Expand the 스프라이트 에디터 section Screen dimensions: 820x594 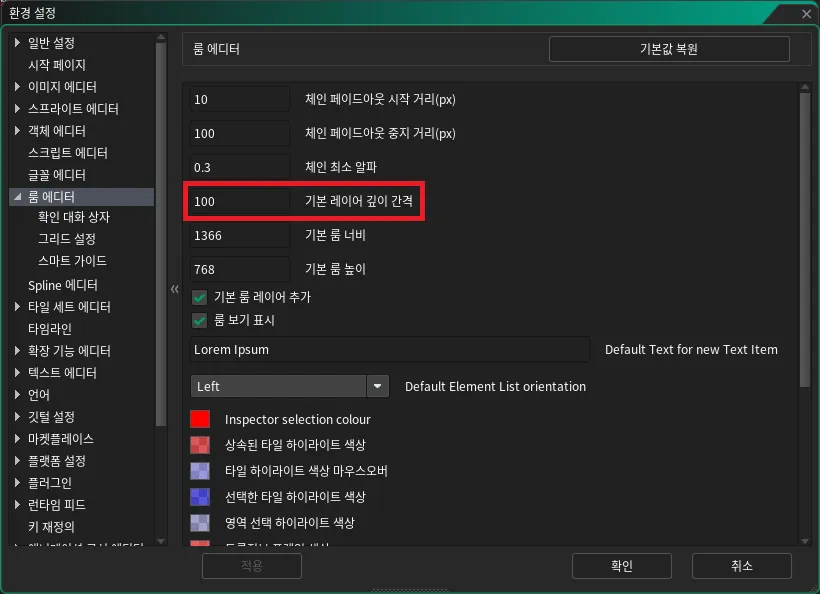click(x=18, y=108)
